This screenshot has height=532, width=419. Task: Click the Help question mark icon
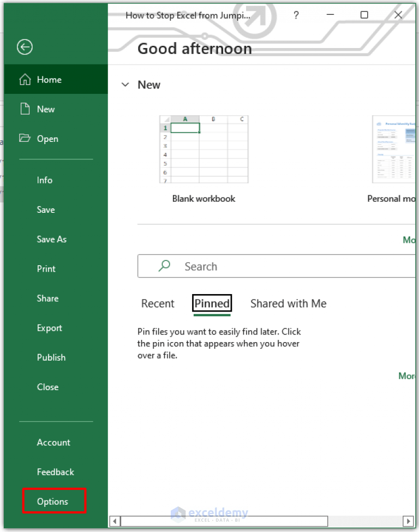click(x=296, y=15)
